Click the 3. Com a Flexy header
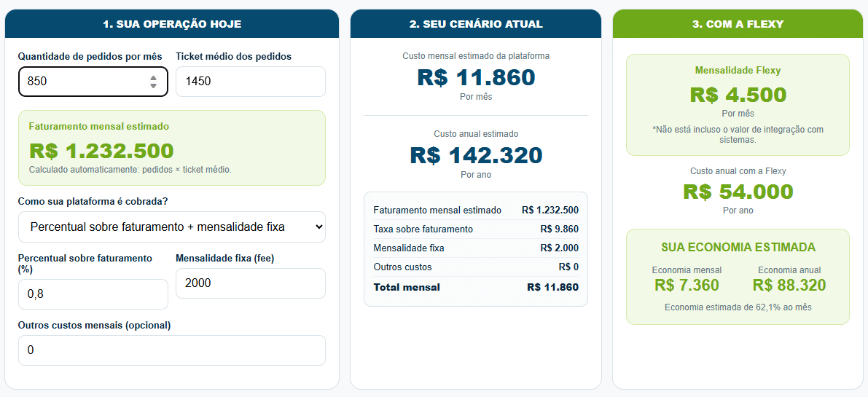 pyautogui.click(x=738, y=24)
